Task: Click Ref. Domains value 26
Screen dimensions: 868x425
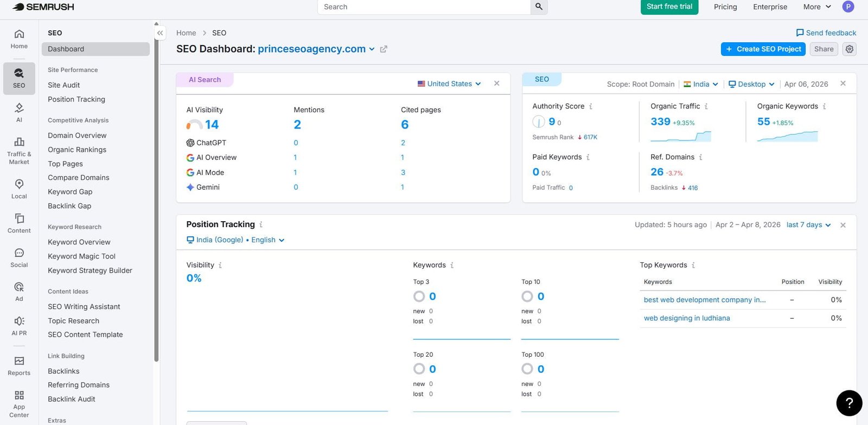Action: point(657,172)
